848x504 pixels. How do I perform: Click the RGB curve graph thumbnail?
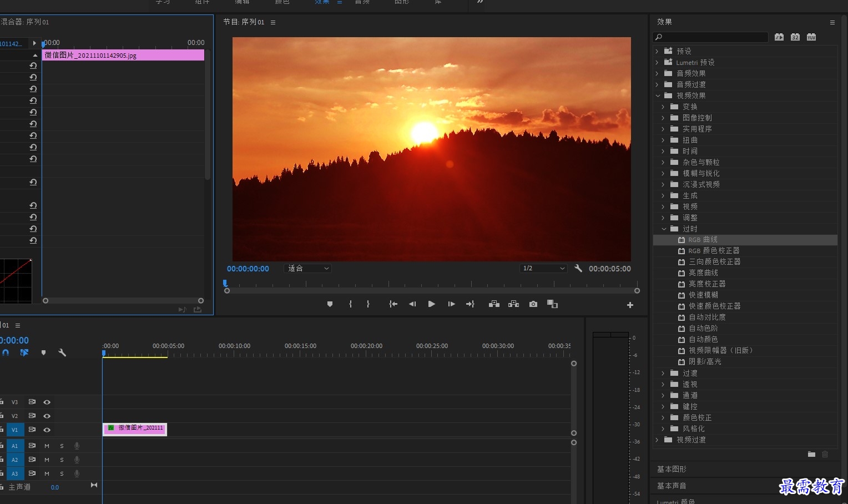click(x=16, y=281)
